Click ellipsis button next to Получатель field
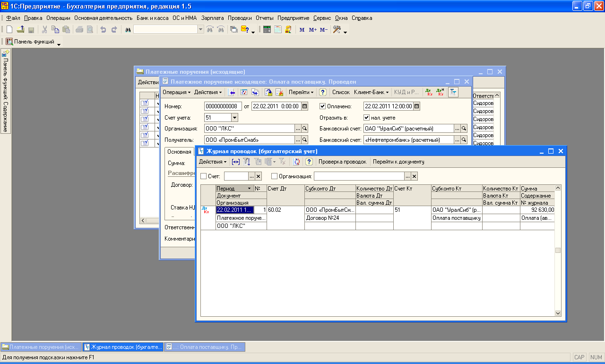The height and width of the screenshot is (364, 605). pos(298,140)
